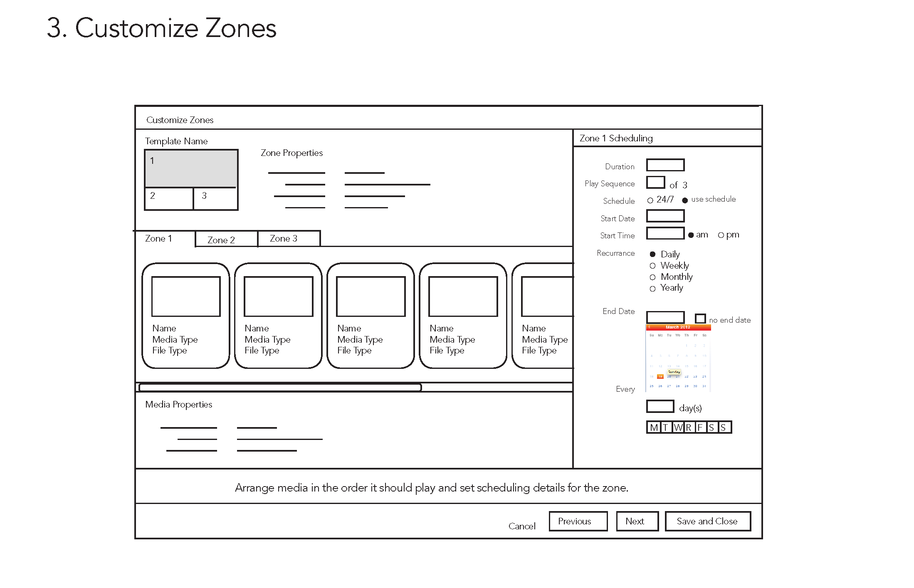Select the first media card thumbnail
This screenshot has width=914, height=588.
coord(186,296)
